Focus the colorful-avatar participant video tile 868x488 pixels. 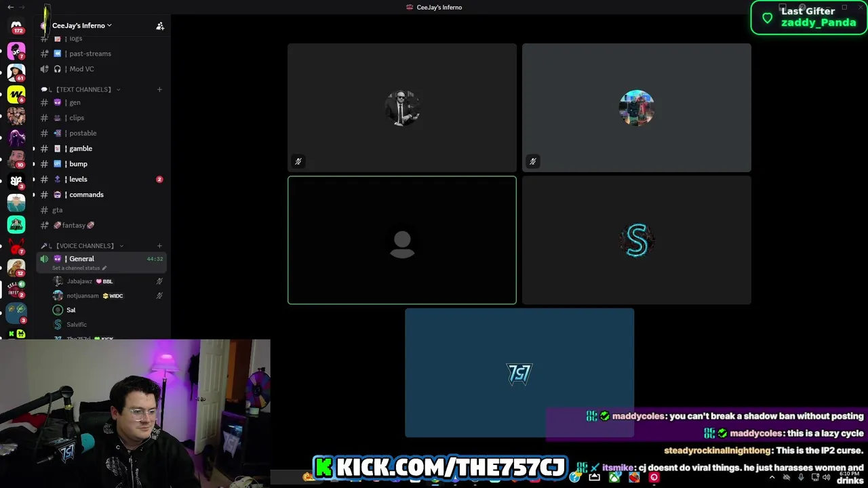[x=637, y=107]
